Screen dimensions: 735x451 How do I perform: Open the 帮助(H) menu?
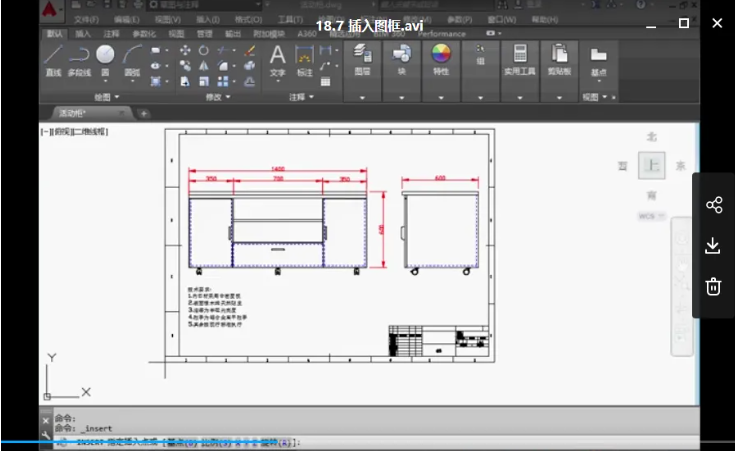tap(545, 20)
